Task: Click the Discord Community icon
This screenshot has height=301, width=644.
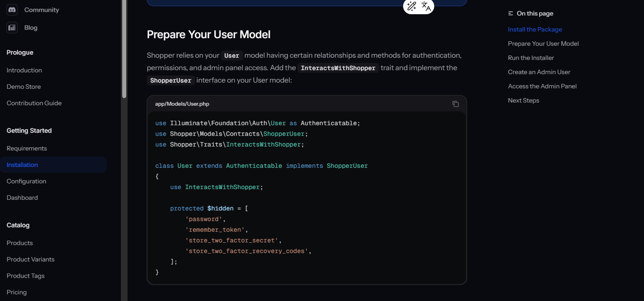Action: (12, 10)
